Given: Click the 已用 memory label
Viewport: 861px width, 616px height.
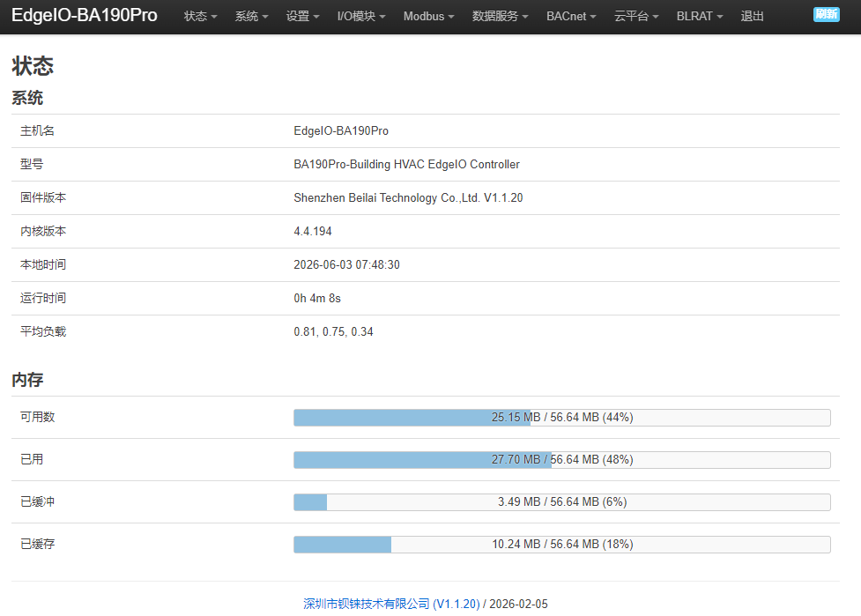Looking at the screenshot, I should [x=32, y=459].
